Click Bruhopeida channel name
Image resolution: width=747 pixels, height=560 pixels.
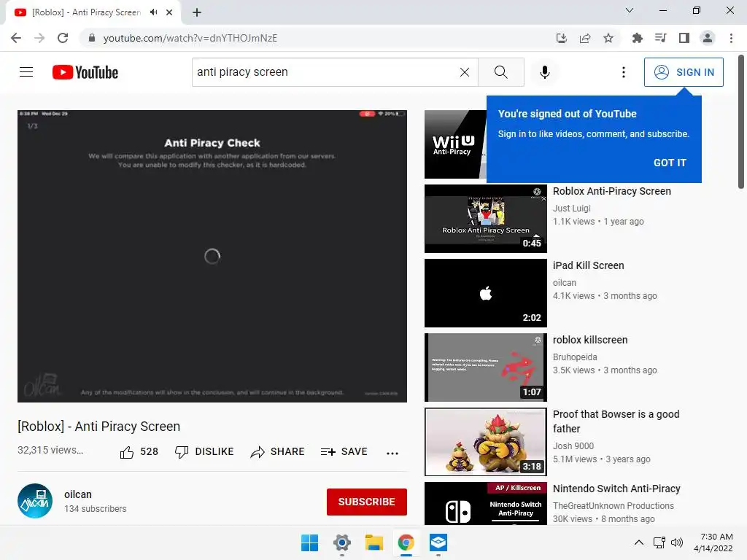[x=575, y=357]
